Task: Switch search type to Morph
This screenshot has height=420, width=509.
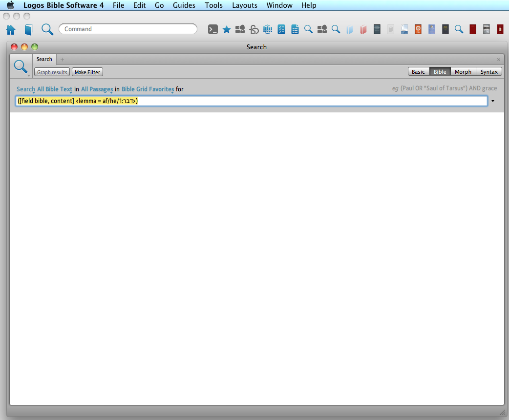Action: (463, 72)
